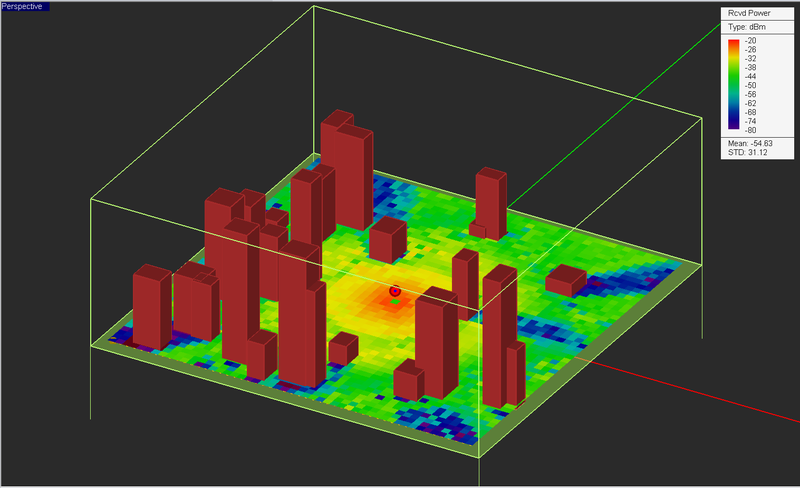Click the -50 legend scale value
Image resolution: width=800 pixels, height=488 pixels.
pos(750,85)
